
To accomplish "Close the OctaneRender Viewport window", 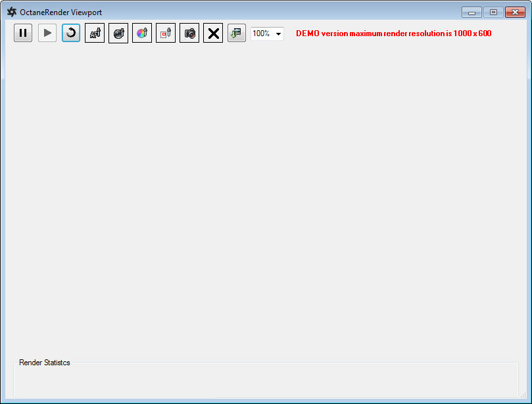I will 515,12.
